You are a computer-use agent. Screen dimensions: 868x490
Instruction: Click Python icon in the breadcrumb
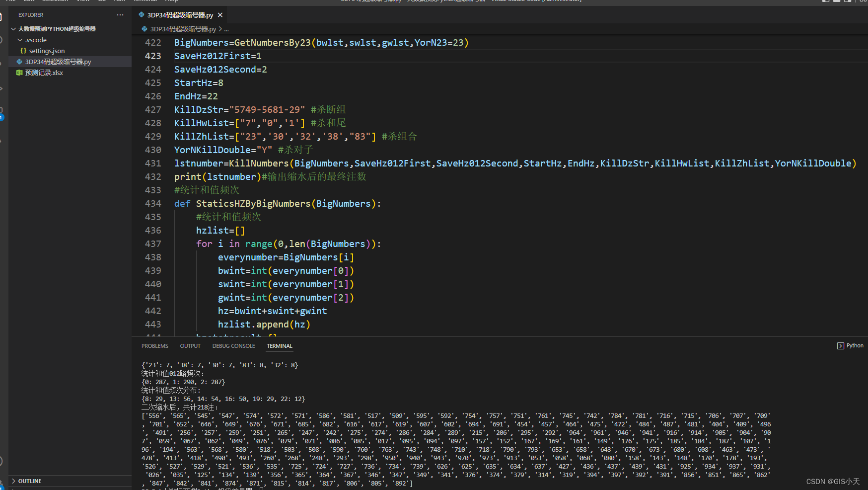click(x=145, y=29)
